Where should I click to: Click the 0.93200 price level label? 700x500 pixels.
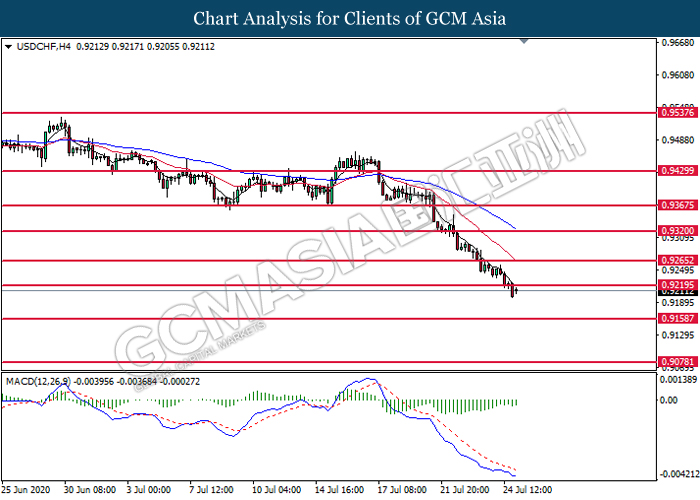[678, 231]
